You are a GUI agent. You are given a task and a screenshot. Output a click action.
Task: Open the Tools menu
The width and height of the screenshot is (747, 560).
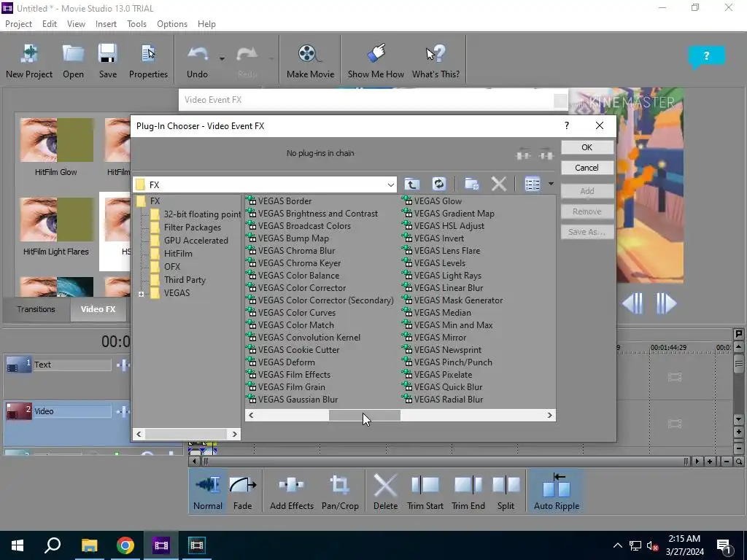coord(136,24)
